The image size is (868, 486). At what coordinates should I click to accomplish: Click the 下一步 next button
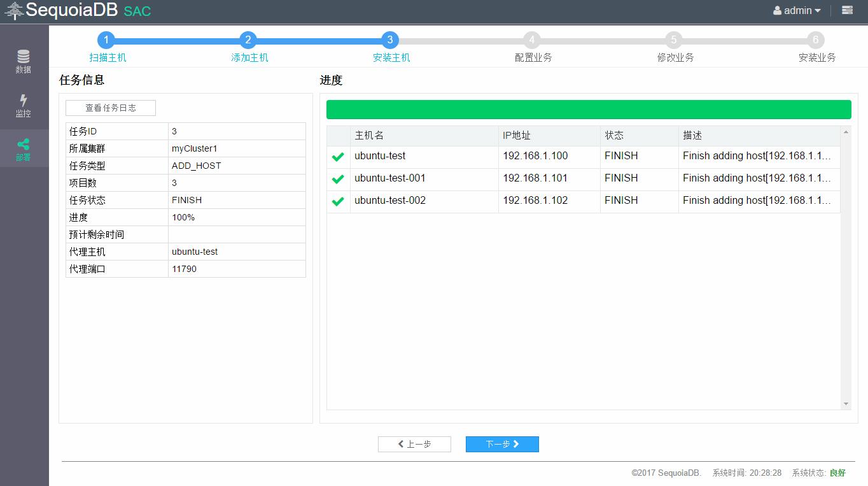tap(502, 444)
